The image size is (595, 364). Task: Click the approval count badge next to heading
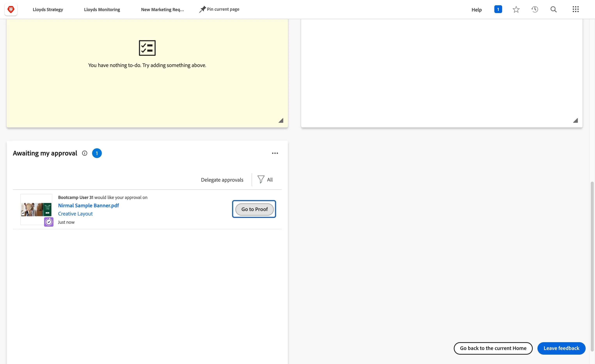coord(97,153)
